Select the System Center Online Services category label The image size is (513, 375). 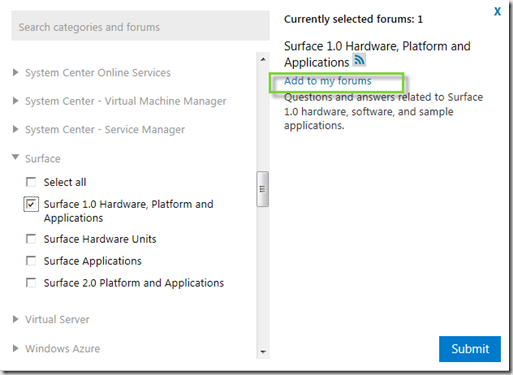98,73
